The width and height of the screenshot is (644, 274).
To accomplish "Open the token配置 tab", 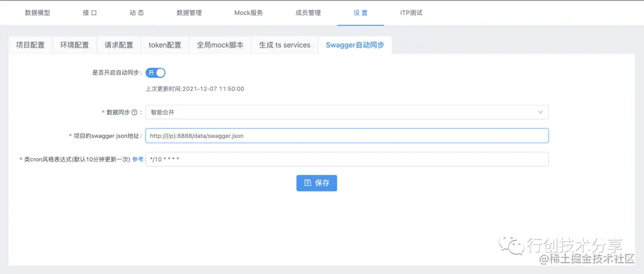I will (x=165, y=45).
